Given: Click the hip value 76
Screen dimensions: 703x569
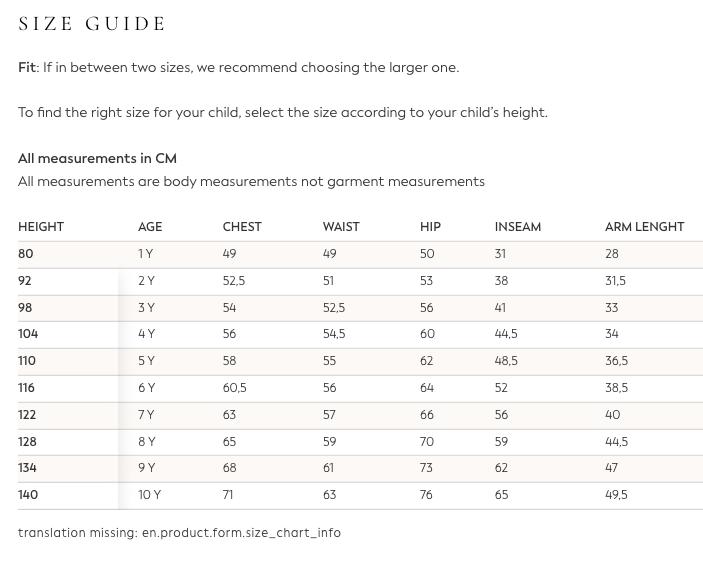Looking at the screenshot, I should click(x=427, y=495).
